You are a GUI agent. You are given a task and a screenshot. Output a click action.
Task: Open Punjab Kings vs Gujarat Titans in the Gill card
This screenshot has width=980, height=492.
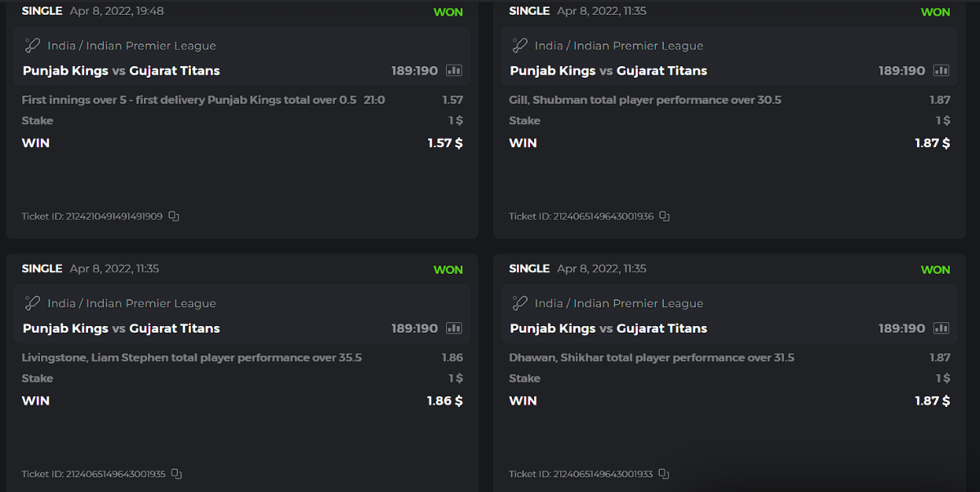(608, 71)
